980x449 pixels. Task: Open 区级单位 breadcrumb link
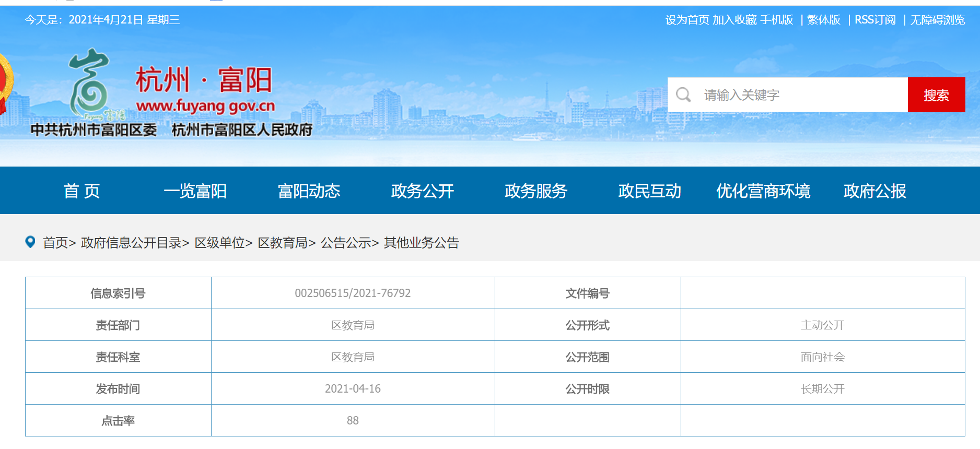point(219,243)
